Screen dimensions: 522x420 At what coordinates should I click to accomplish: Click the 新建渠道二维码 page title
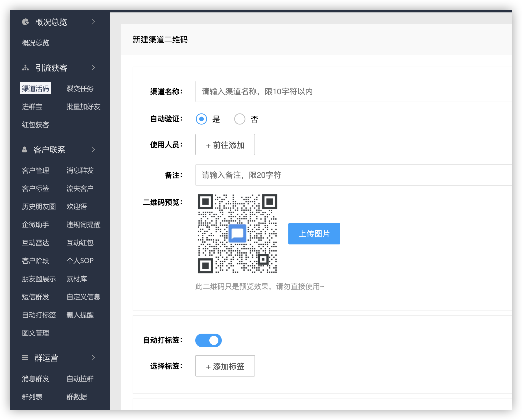[x=160, y=40]
